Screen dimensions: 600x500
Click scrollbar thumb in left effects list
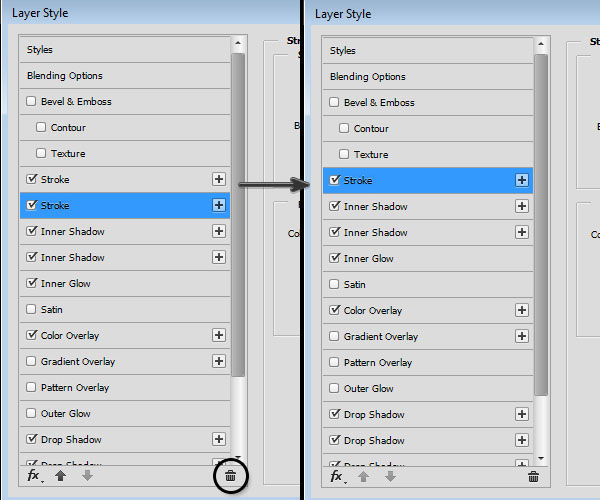point(238,215)
